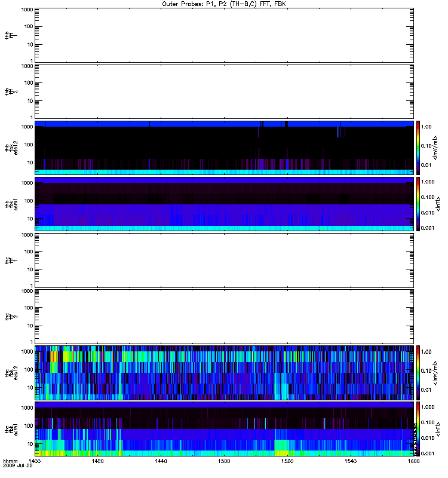Click the 0.10 value on thc edc12 color bar
This screenshot has width=448, height=478.
click(426, 370)
